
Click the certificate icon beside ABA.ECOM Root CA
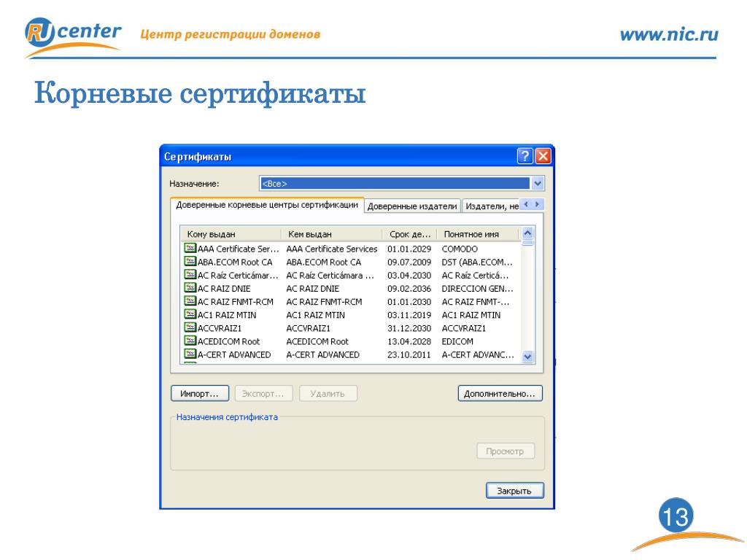(x=190, y=262)
